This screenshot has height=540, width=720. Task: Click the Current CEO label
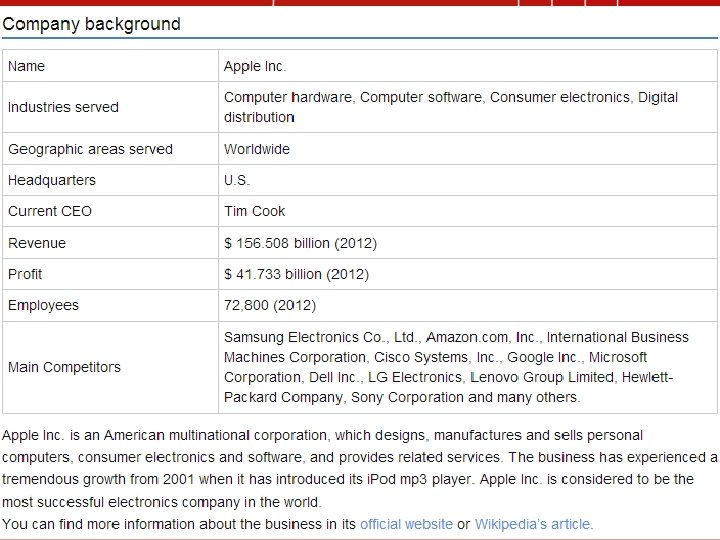pyautogui.click(x=50, y=211)
